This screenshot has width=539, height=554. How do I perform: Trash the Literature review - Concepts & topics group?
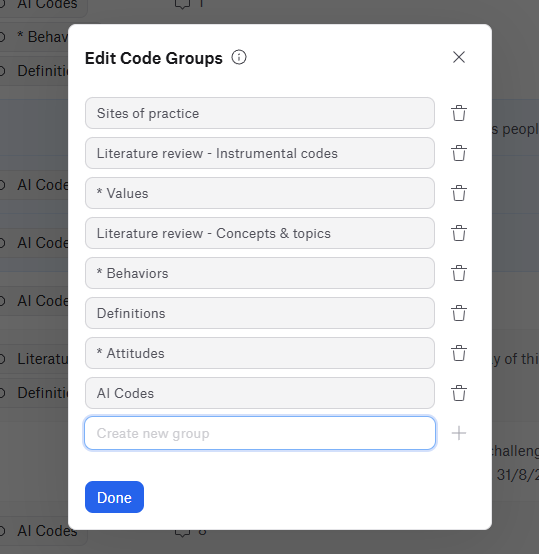point(459,233)
